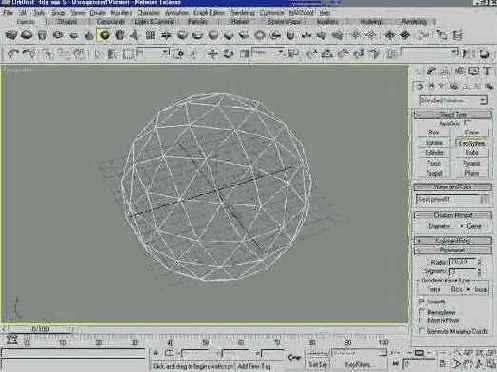
Task: Open the Rendering menu
Action: [242, 13]
